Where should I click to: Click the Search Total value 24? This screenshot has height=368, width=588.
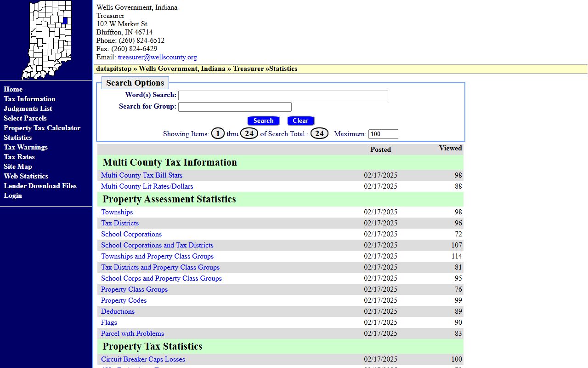(x=319, y=133)
